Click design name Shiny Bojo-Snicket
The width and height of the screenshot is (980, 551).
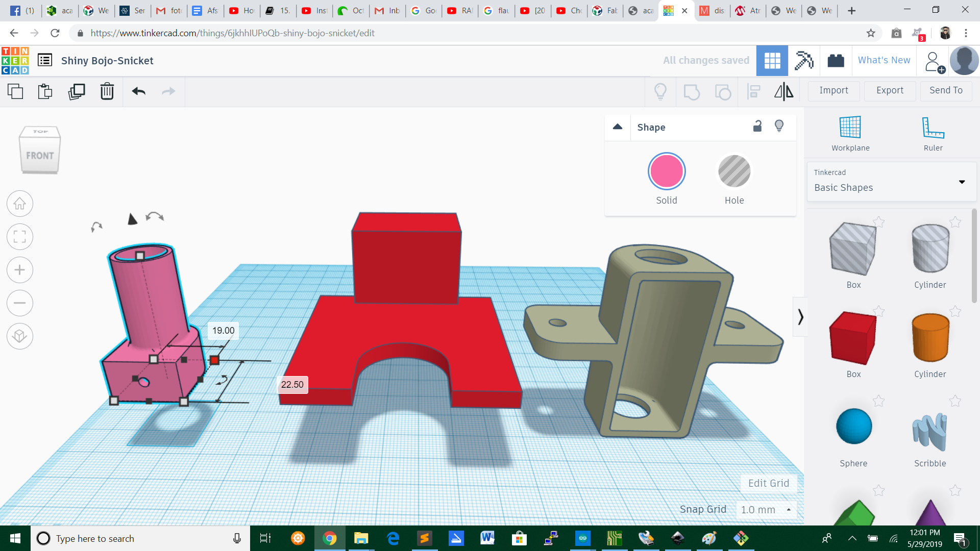click(x=107, y=61)
